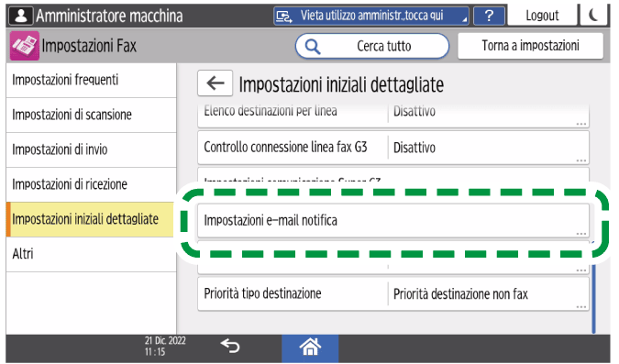Click Disattivo value for Controllo connessione

click(x=415, y=148)
